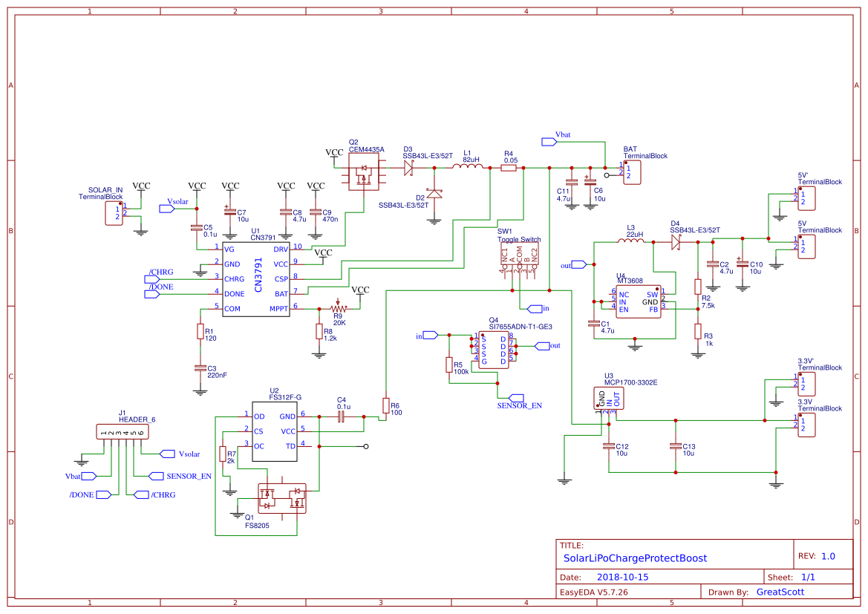Click the REV value 1.0

(x=828, y=556)
